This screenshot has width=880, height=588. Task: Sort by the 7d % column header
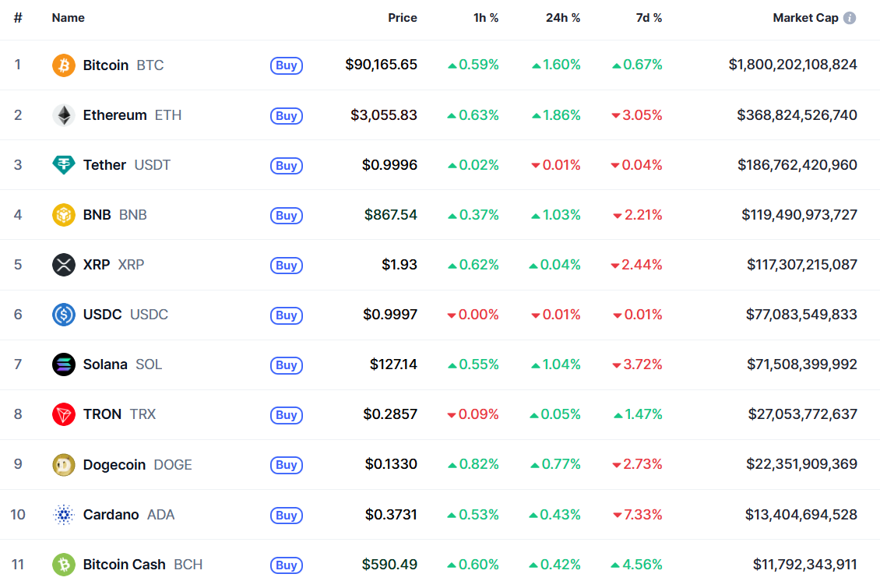pyautogui.click(x=649, y=18)
